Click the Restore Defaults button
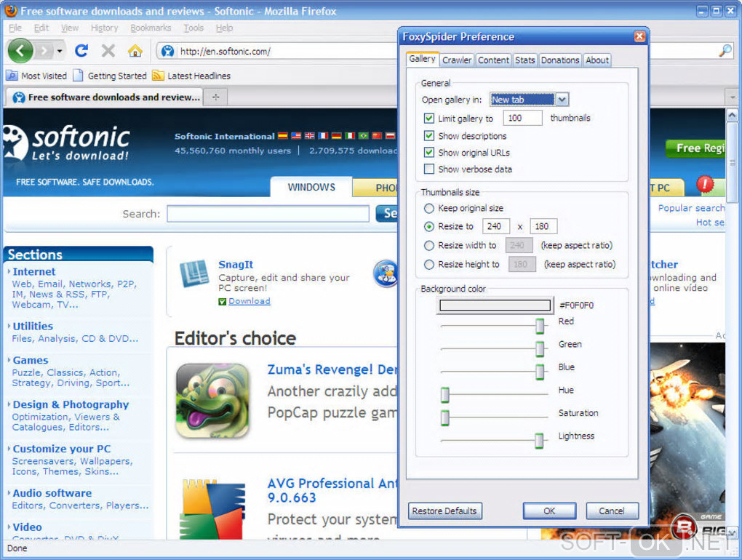This screenshot has width=742, height=560. (444, 511)
